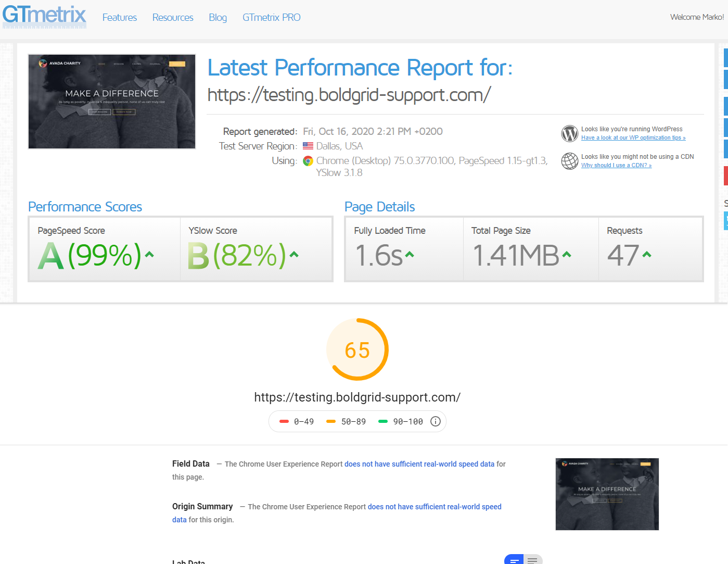Image resolution: width=728 pixels, height=564 pixels.
Task: Click the Page Details heading
Action: tap(380, 207)
